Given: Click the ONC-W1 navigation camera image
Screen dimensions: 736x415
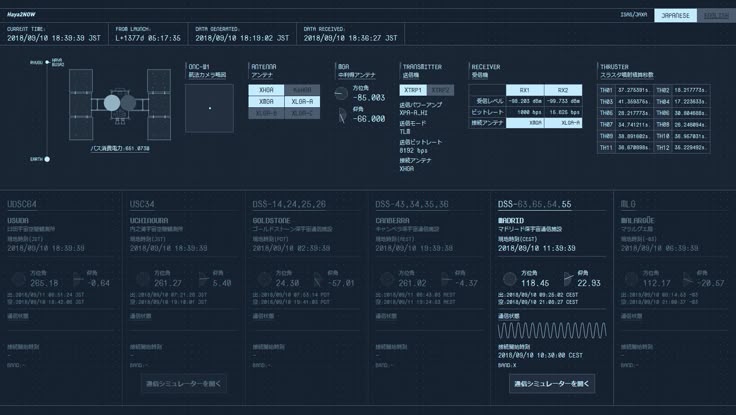Looking at the screenshot, I should tap(209, 108).
